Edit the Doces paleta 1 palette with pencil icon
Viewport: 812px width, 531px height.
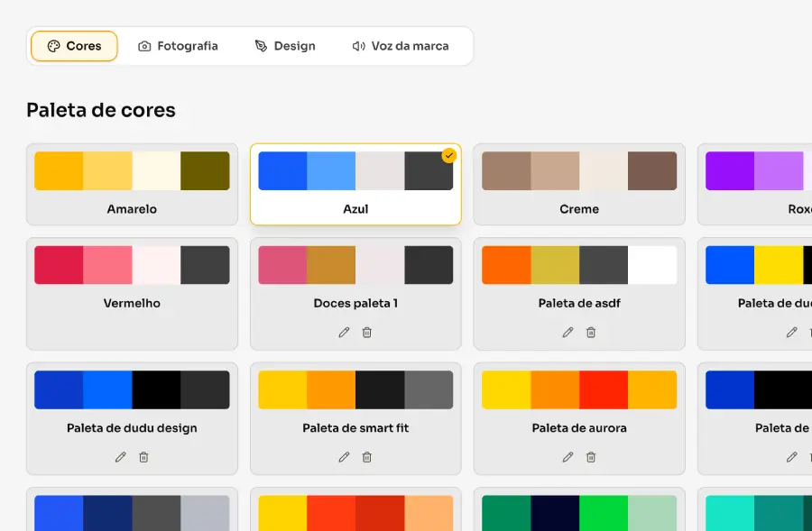[x=344, y=333]
